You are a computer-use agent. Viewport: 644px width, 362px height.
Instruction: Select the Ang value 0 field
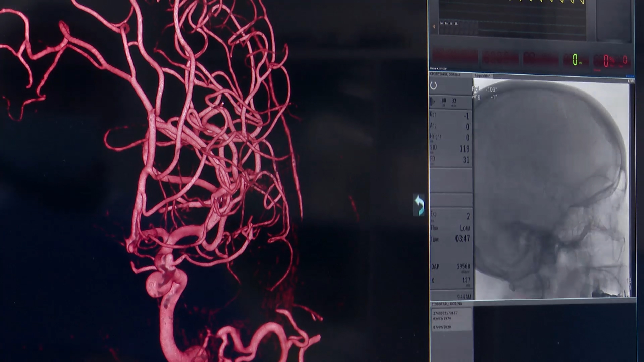(x=467, y=127)
